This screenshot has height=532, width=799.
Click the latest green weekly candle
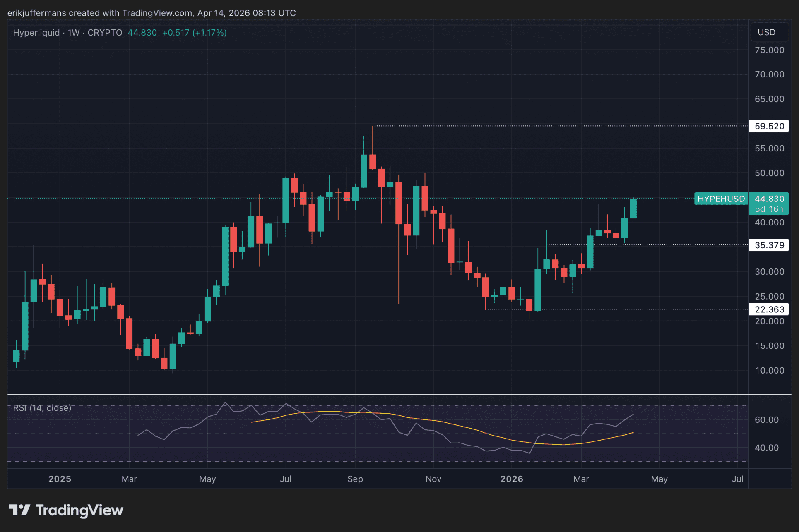(x=633, y=208)
